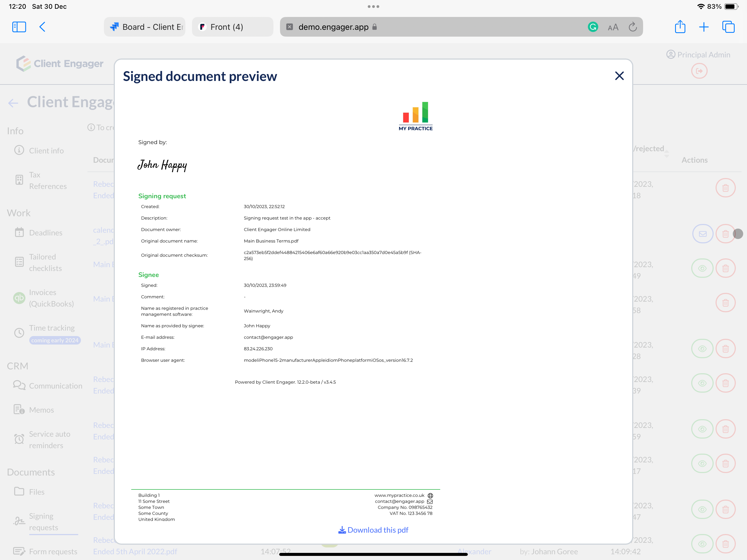The width and height of the screenshot is (747, 560).
Task: Tap the Safari back arrow
Action: (x=42, y=27)
